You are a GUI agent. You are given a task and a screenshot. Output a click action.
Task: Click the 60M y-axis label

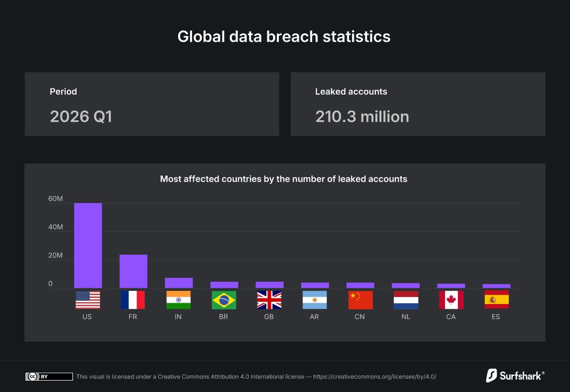[56, 199]
